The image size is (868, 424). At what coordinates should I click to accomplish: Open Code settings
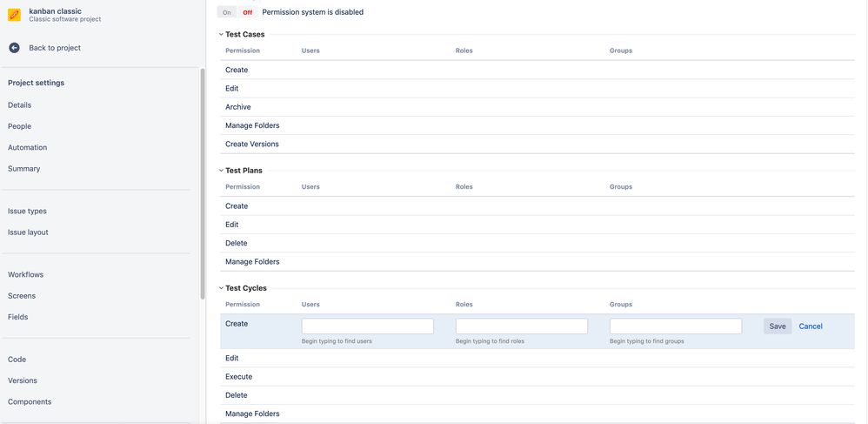coord(17,360)
